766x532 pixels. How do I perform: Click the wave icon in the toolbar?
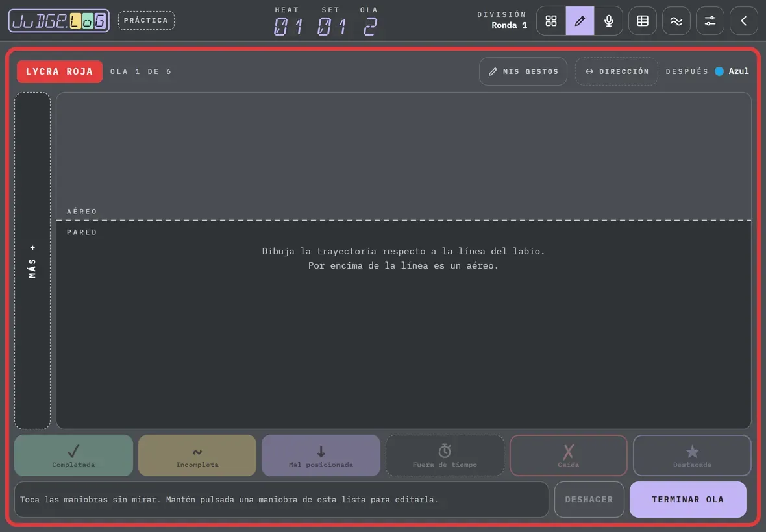click(676, 21)
